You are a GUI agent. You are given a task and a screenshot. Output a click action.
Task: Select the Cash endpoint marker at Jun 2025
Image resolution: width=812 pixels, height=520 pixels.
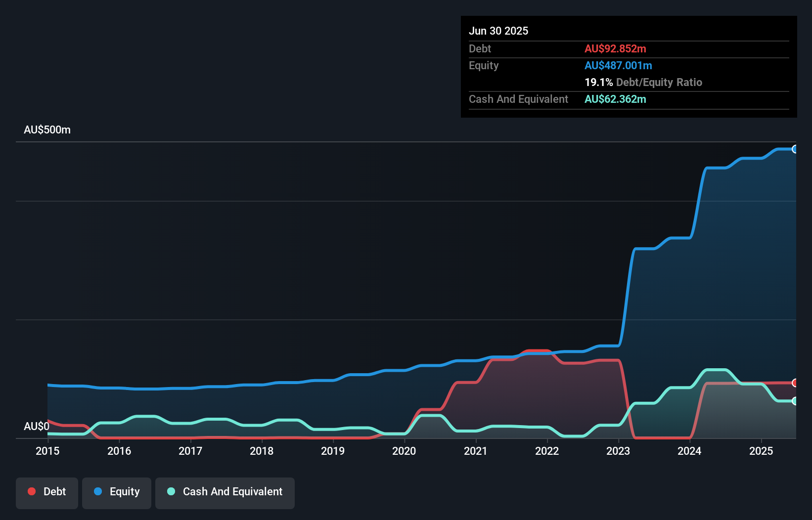pyautogui.click(x=795, y=401)
